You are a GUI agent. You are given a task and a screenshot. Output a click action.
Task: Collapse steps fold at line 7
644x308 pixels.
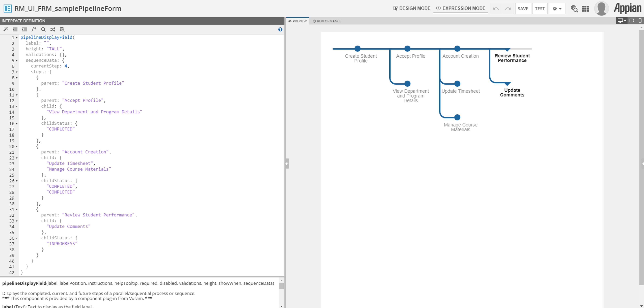click(x=17, y=72)
